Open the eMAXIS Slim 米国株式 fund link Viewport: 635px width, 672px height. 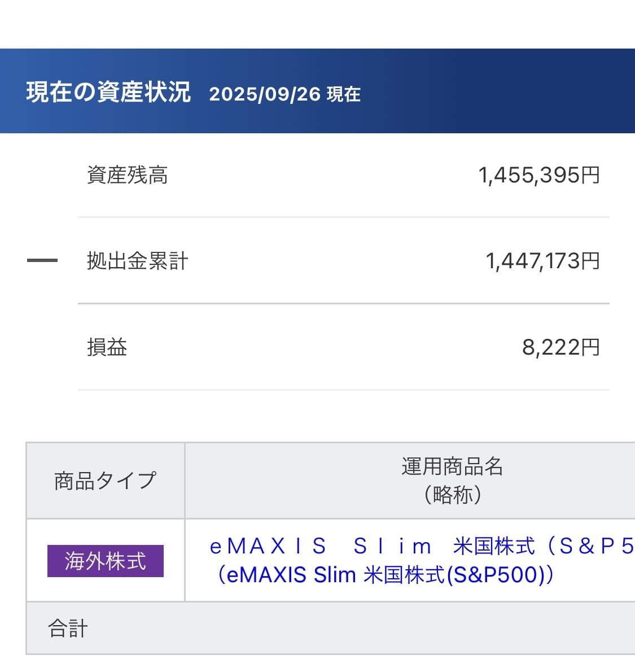(x=421, y=546)
